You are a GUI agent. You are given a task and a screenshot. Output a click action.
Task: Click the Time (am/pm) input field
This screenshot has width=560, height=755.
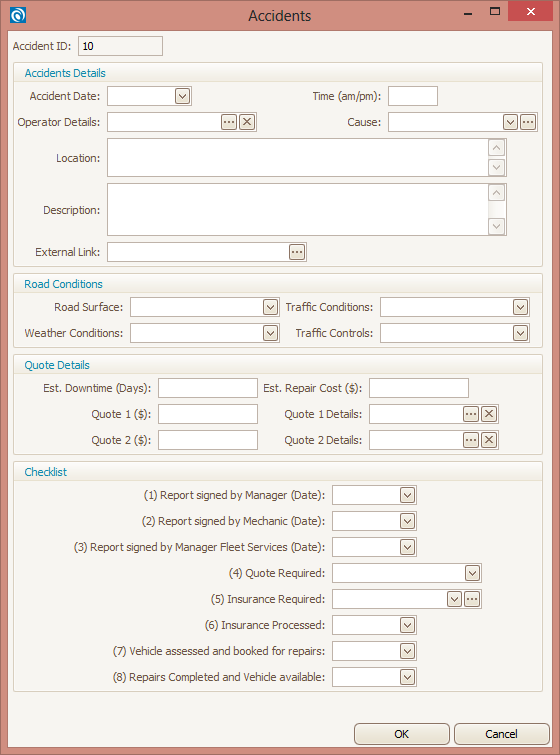pos(413,96)
